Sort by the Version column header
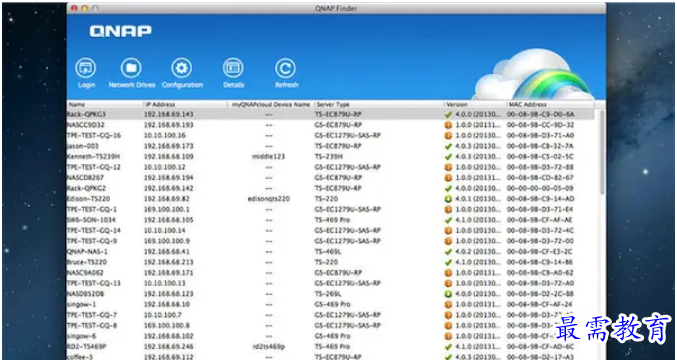This screenshot has width=677, height=360. coord(475,104)
